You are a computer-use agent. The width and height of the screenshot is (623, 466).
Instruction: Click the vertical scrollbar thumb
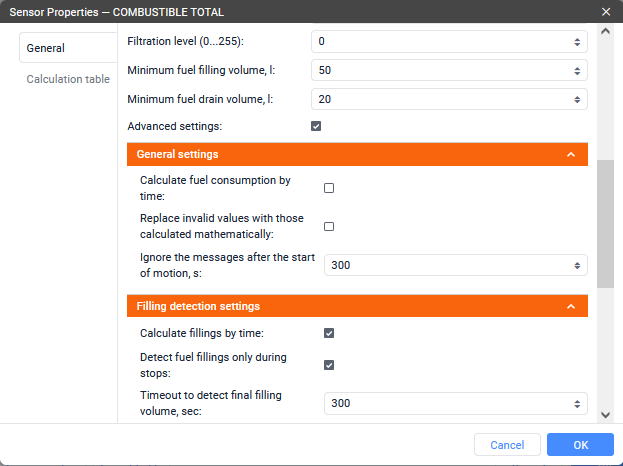point(605,224)
